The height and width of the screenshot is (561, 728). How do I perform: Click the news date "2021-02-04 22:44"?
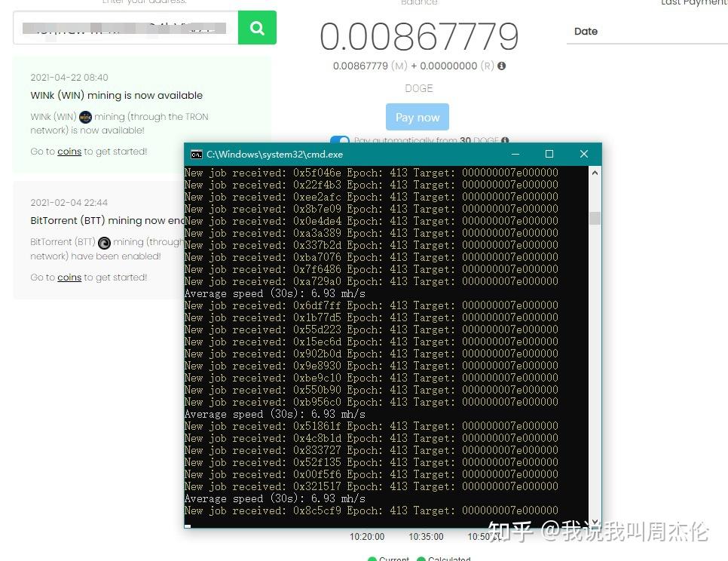coord(69,203)
